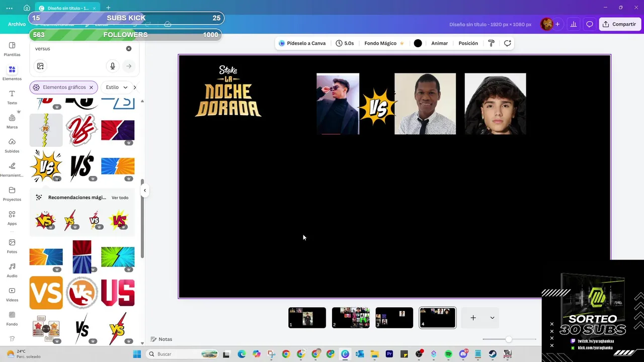Open the Archivo menu

(x=17, y=24)
